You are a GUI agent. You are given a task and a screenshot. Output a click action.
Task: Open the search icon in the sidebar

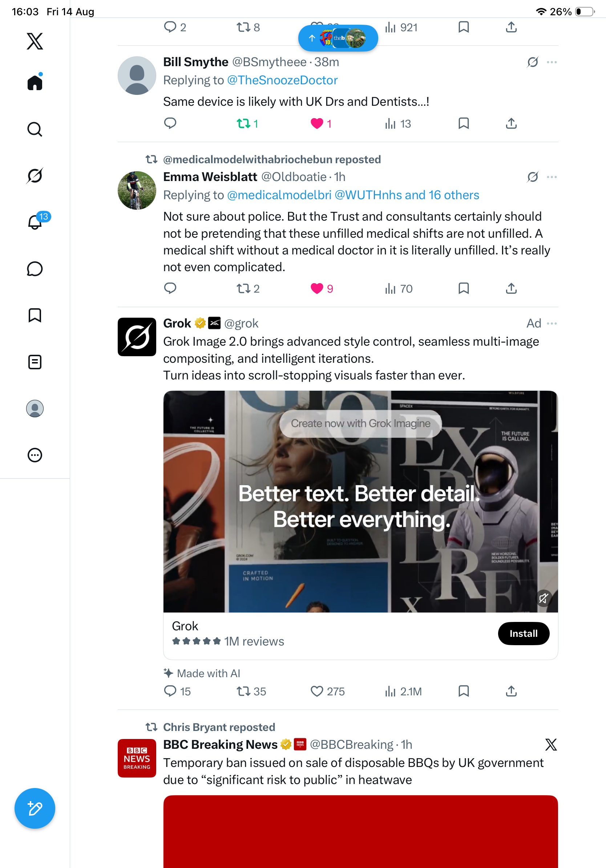pyautogui.click(x=35, y=129)
